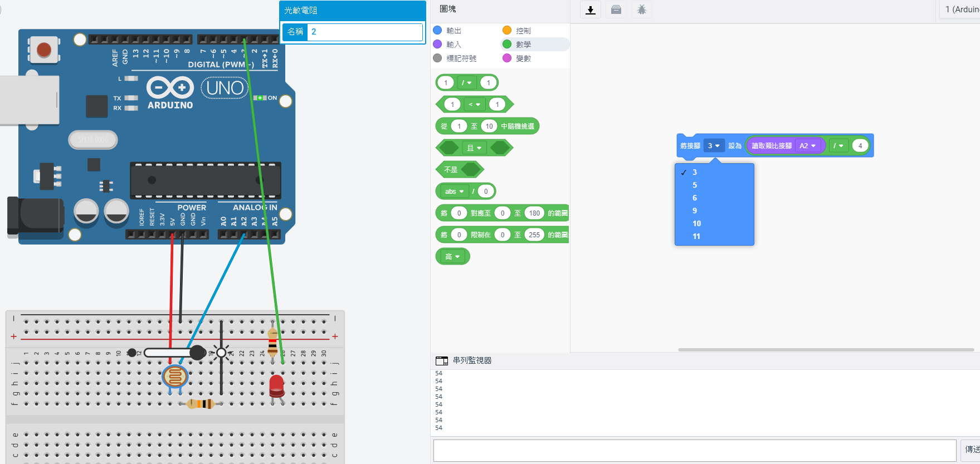980x464 pixels.
Task: Select the 控制 control block category
Action: click(x=523, y=31)
